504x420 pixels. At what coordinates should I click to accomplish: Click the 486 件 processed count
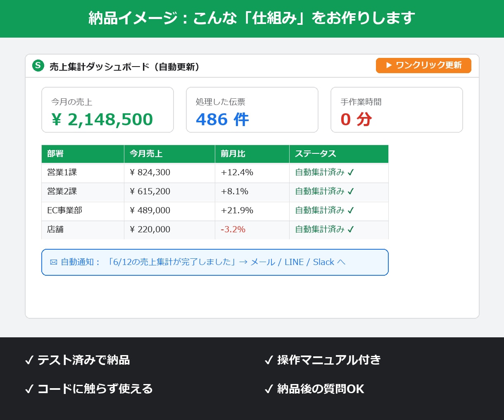click(222, 119)
